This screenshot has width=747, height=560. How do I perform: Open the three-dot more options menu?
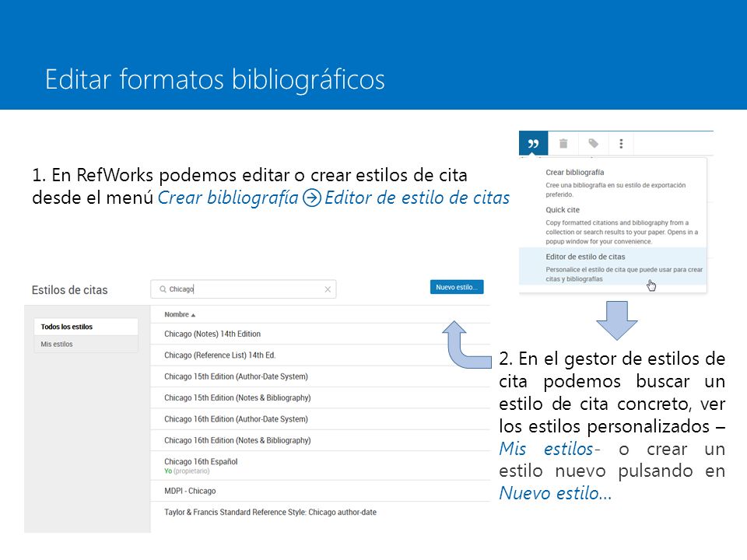tap(621, 143)
